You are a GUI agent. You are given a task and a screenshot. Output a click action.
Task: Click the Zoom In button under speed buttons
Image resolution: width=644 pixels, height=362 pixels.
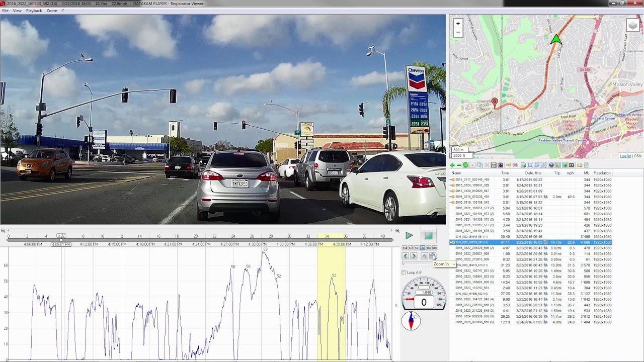click(433, 256)
